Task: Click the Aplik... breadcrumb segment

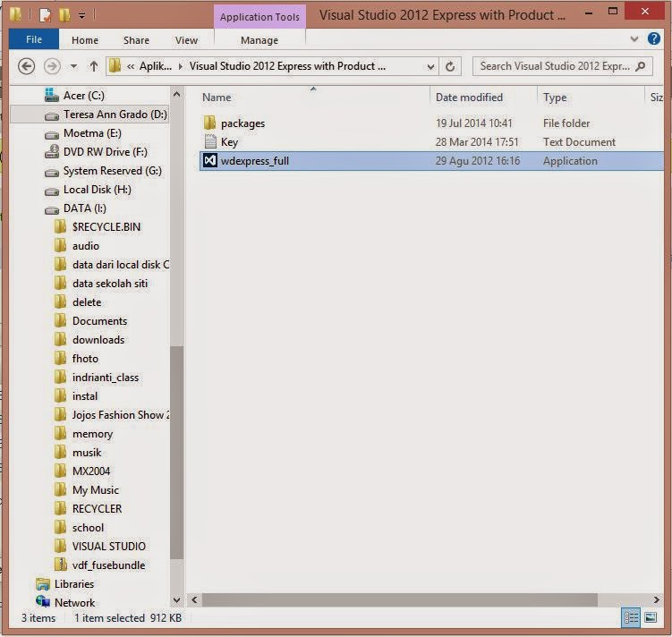Action: [156, 66]
